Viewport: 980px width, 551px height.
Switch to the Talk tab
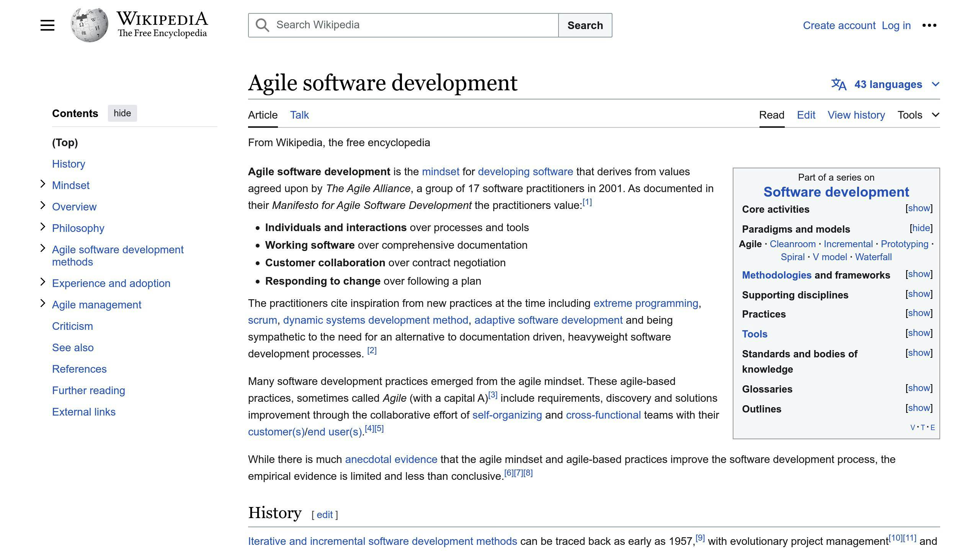pyautogui.click(x=299, y=115)
